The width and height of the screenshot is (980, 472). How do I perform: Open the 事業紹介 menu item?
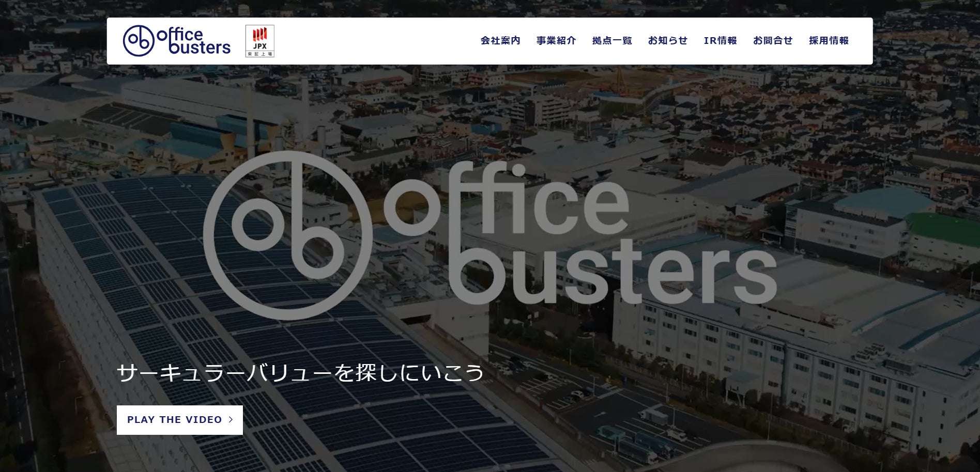[x=556, y=40]
